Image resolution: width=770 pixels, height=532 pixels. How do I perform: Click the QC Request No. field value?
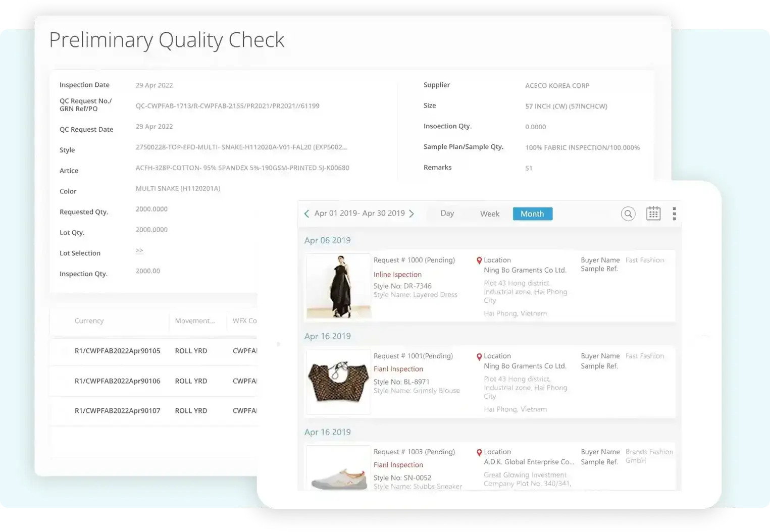227,105
